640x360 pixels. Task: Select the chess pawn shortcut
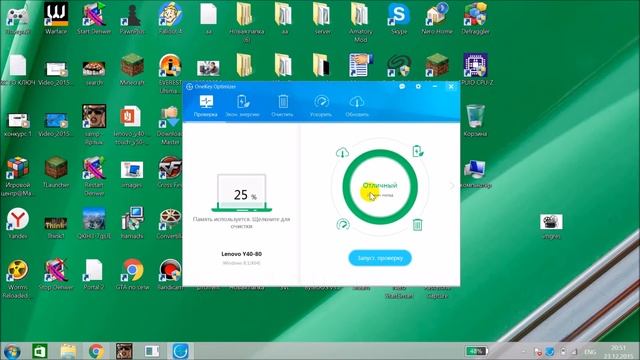tap(132, 19)
